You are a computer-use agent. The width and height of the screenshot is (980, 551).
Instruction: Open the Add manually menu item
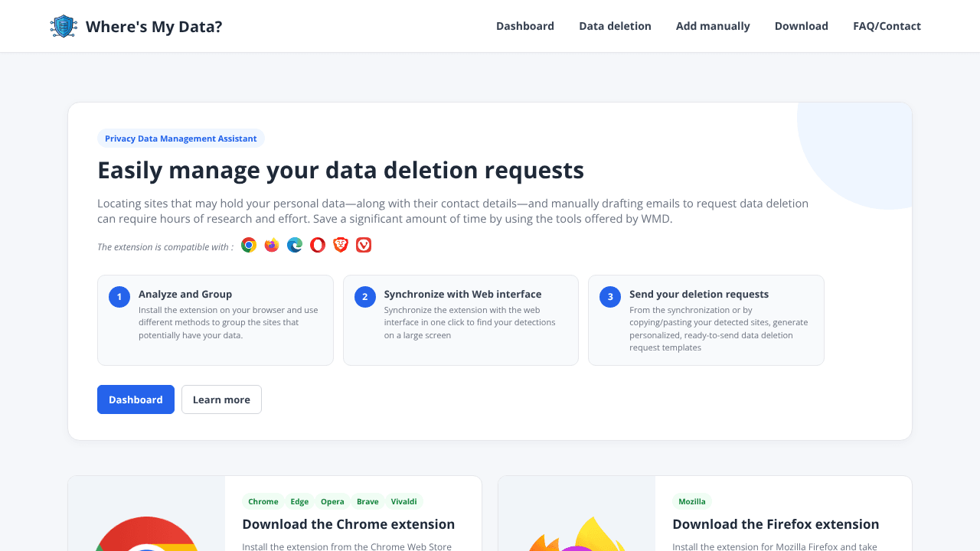(x=713, y=26)
